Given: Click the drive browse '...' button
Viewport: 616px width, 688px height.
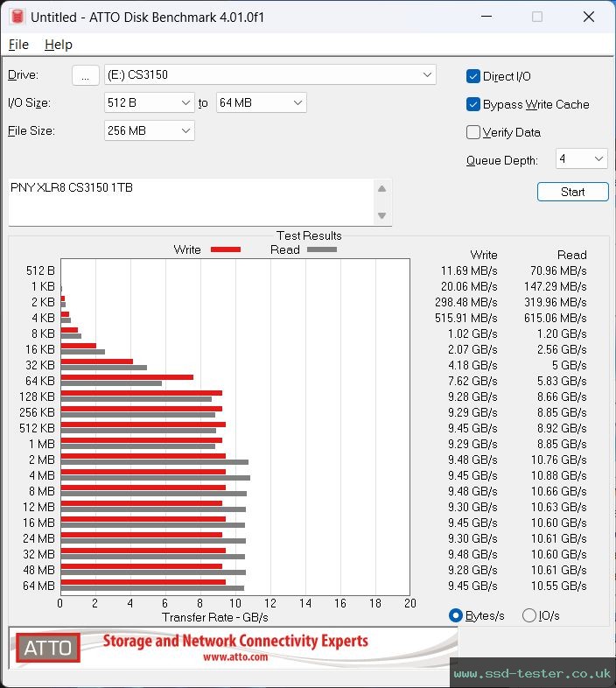Looking at the screenshot, I should tap(85, 75).
